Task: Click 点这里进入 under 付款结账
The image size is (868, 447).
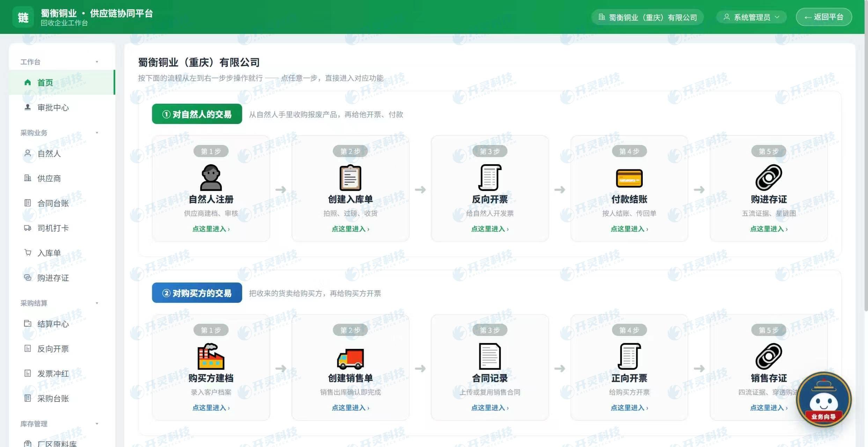Action: (629, 229)
